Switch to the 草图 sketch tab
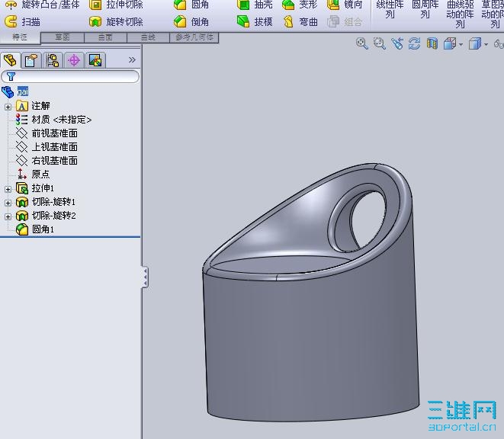 63,37
